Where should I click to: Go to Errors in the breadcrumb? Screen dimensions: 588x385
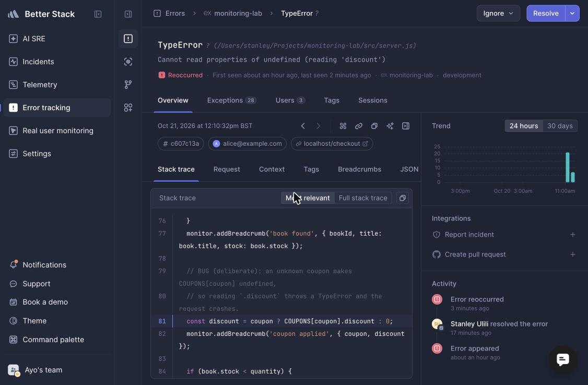[170, 14]
